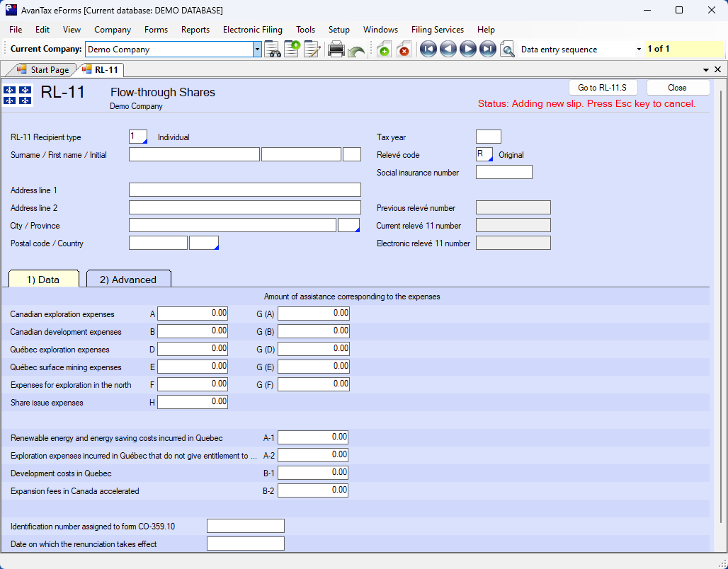
Task: Go to first record navigation button
Action: pyautogui.click(x=428, y=50)
